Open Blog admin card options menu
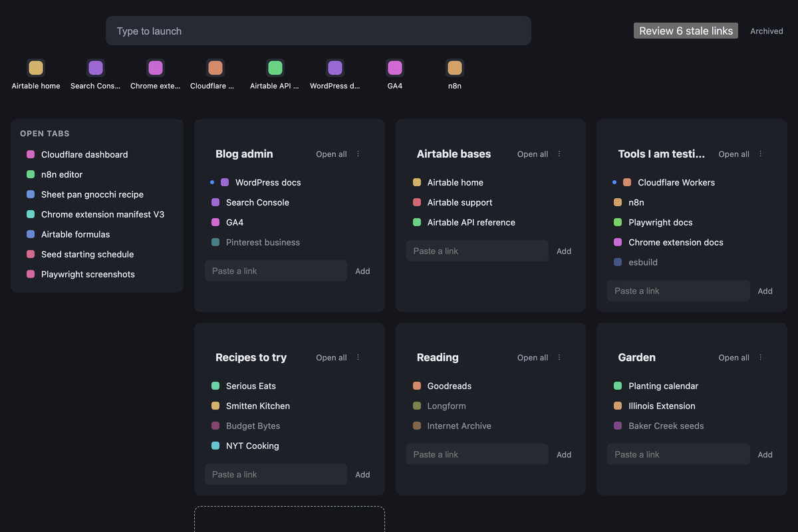The width and height of the screenshot is (798, 532). 358,154
